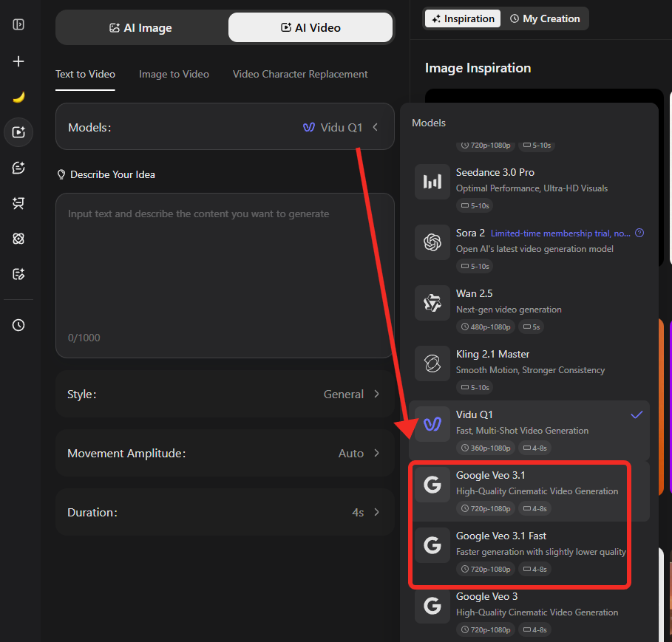Switch to the Image to Video tab
Screen dimensions: 672x642
click(174, 74)
